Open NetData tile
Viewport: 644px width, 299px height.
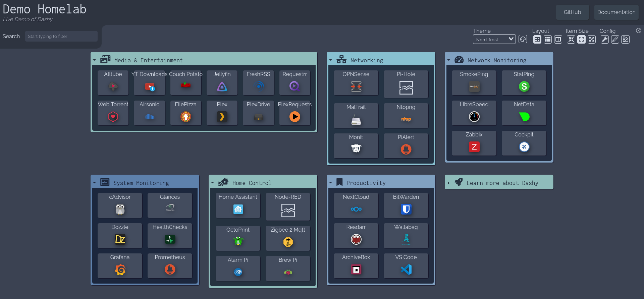[x=524, y=113]
